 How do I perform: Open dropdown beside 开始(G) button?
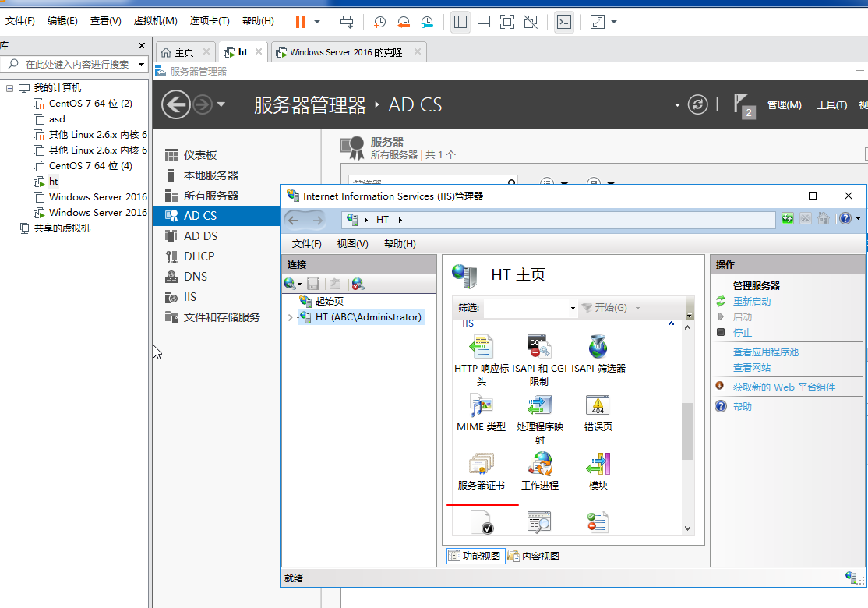coord(637,308)
